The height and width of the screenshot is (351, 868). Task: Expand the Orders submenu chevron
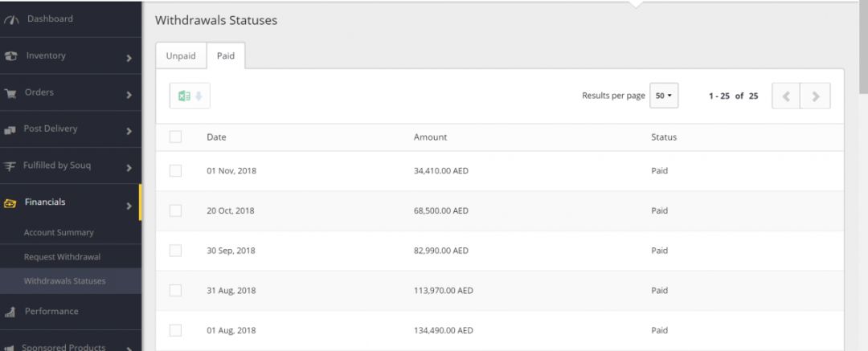click(x=129, y=95)
